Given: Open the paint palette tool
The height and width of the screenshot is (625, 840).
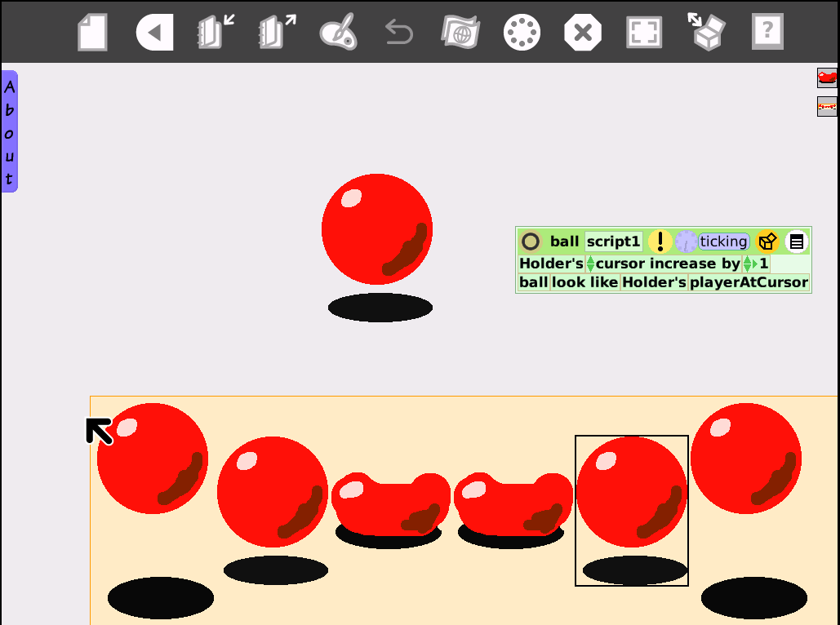Looking at the screenshot, I should pos(337,33).
